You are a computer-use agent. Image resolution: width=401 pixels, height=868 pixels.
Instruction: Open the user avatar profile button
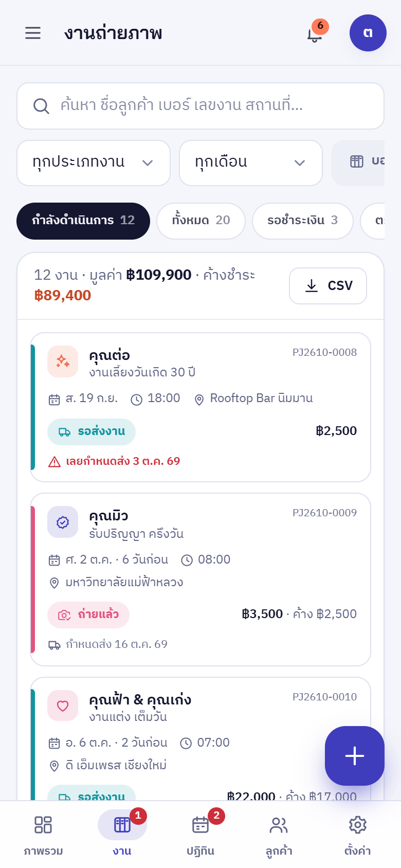pyautogui.click(x=368, y=33)
